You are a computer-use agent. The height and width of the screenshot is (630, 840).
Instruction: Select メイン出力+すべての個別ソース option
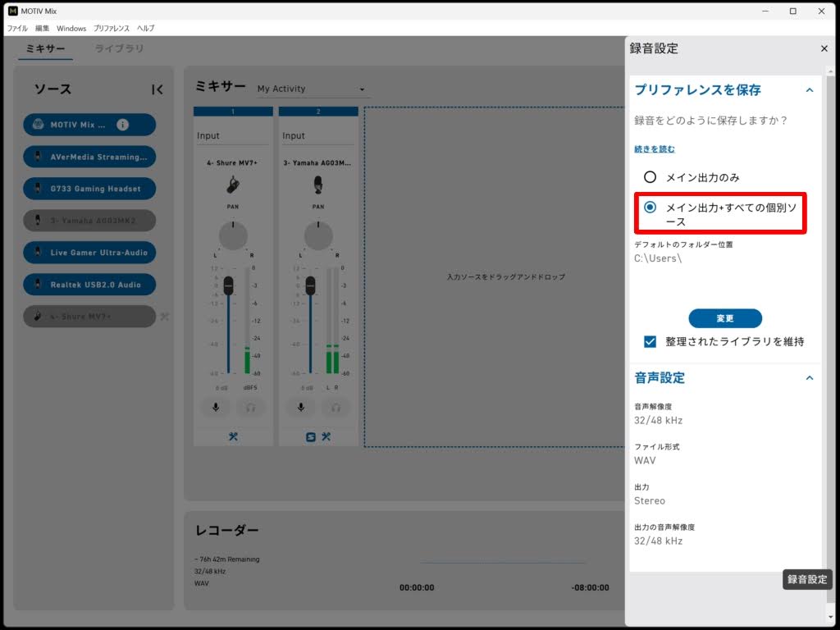tap(650, 208)
